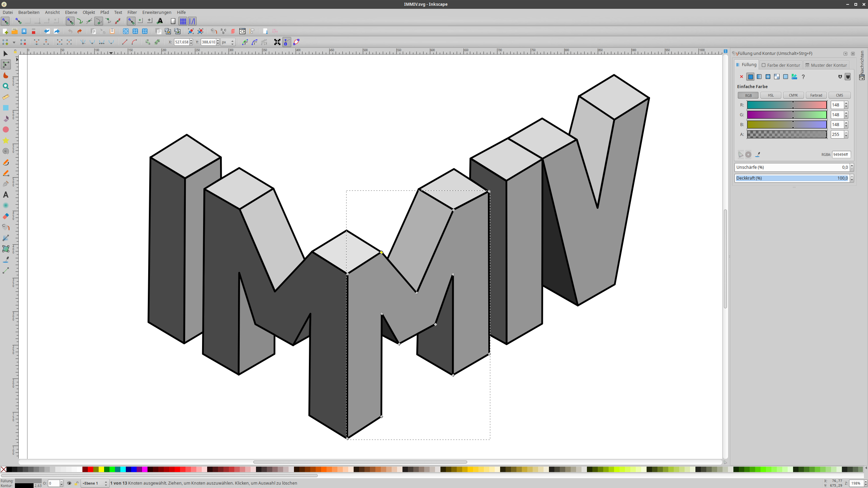The height and width of the screenshot is (488, 868).
Task: Open the Ebene 1 layer selector
Action: point(94,483)
